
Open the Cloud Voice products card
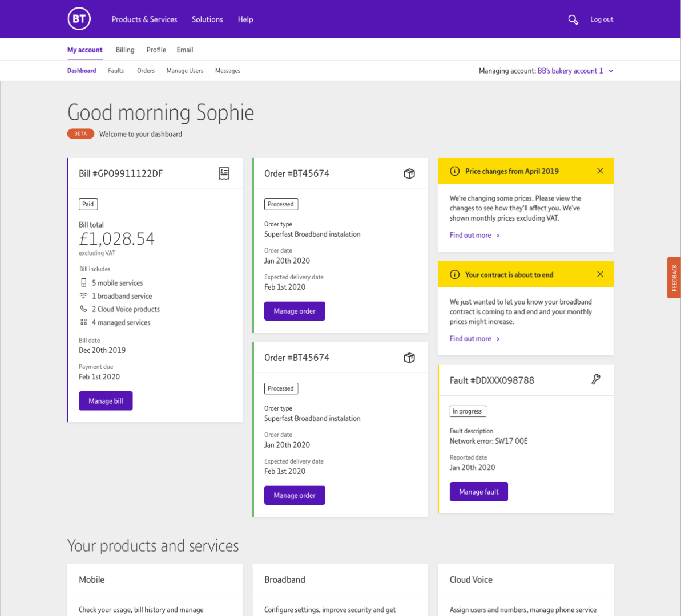coord(526,590)
